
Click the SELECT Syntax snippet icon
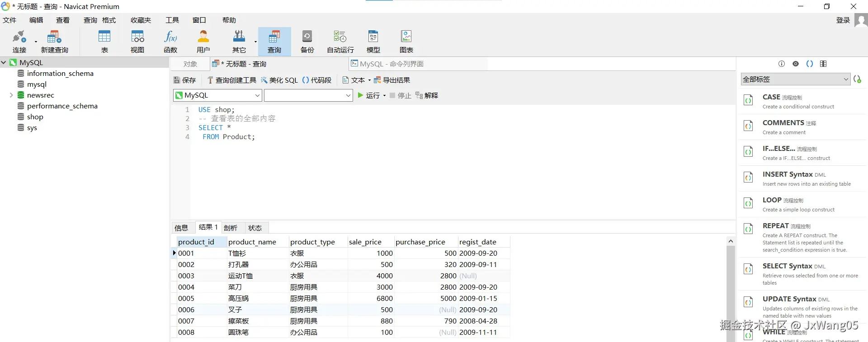coord(748,269)
